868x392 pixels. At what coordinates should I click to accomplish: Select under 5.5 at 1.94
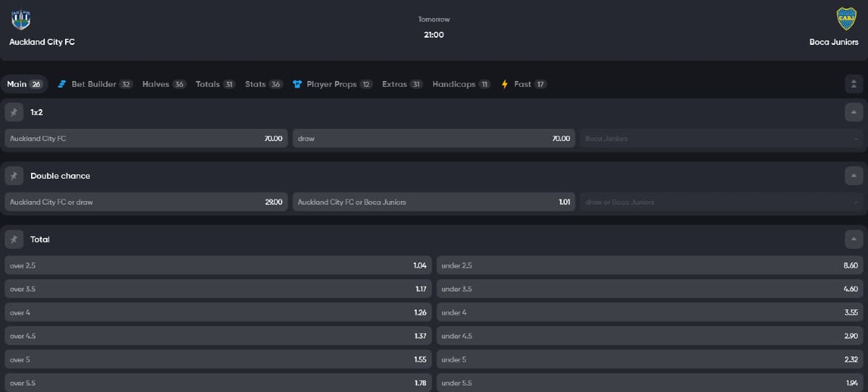pos(650,383)
